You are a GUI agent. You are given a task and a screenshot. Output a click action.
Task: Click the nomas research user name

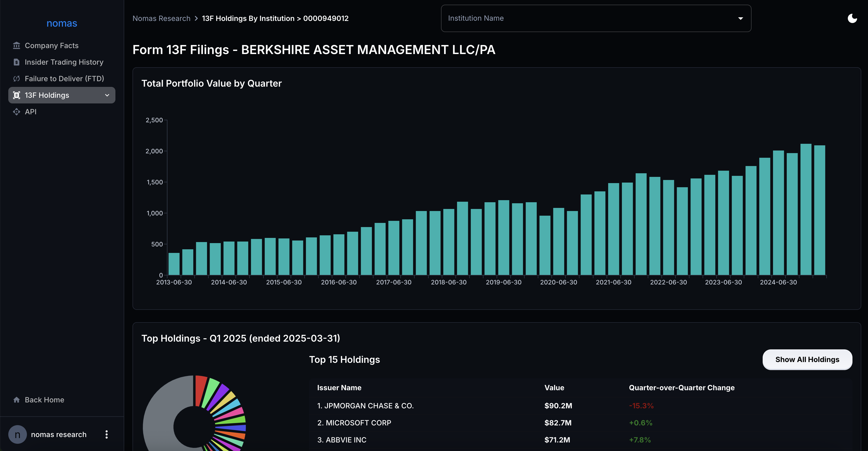[59, 434]
